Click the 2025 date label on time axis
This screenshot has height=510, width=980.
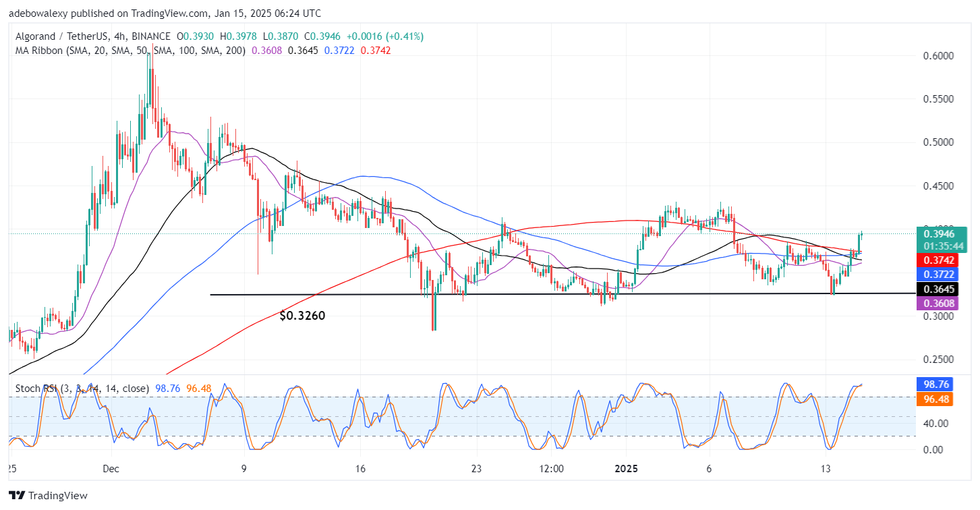point(625,469)
